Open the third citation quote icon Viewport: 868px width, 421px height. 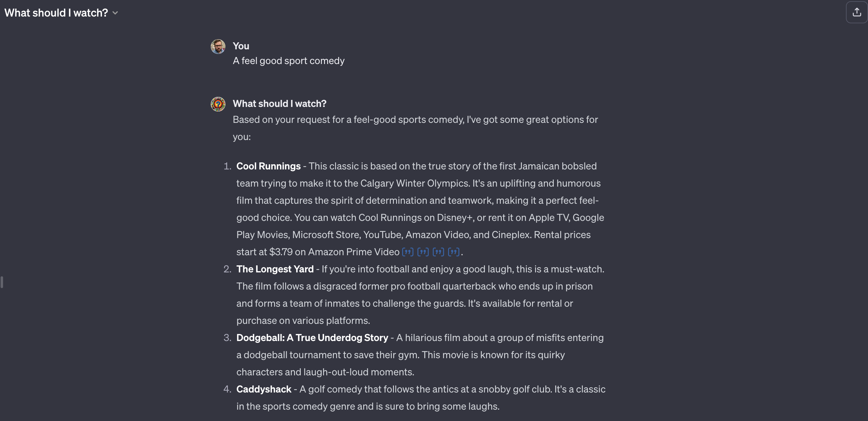[x=438, y=252]
